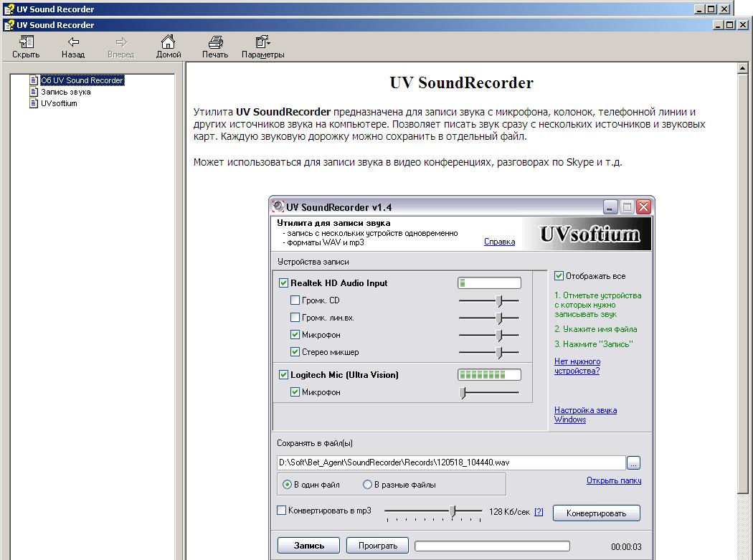This screenshot has height=560, width=753.
Task: Click the Проиграть play button
Action: [x=377, y=546]
